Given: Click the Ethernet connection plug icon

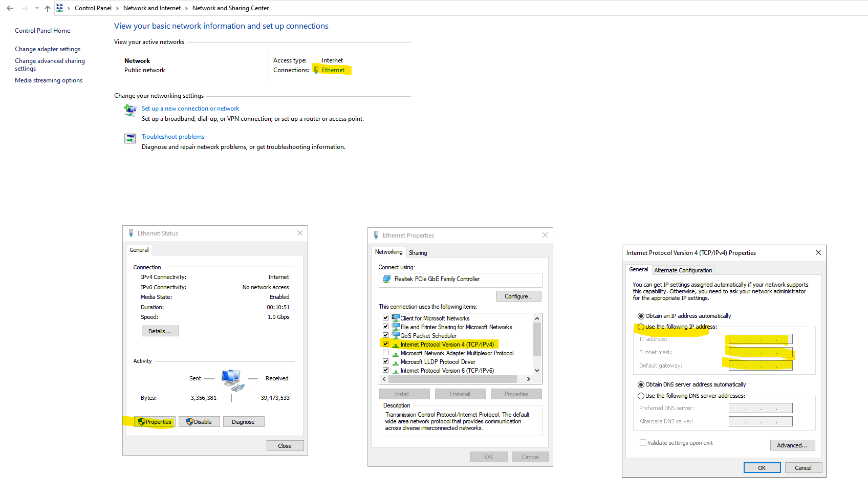Looking at the screenshot, I should [316, 70].
